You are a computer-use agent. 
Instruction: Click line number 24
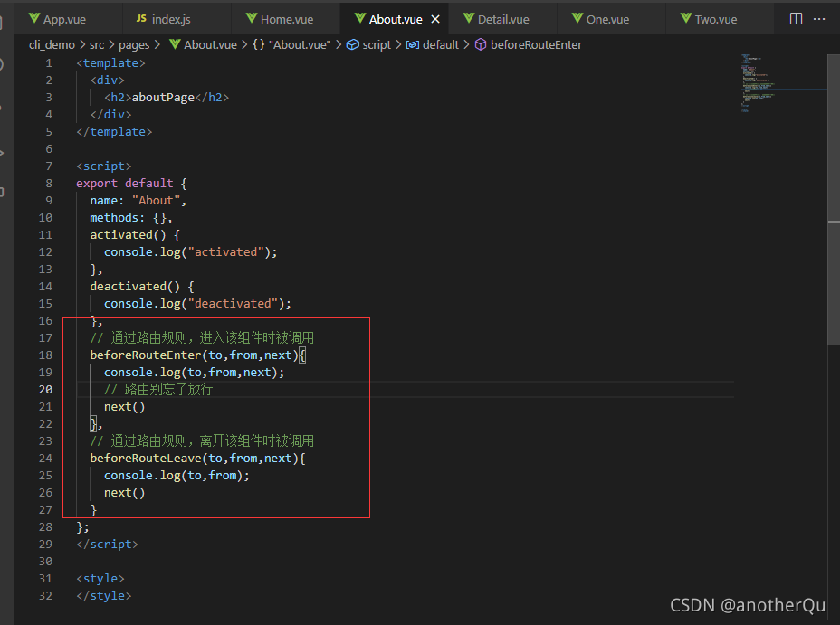[x=45, y=459]
